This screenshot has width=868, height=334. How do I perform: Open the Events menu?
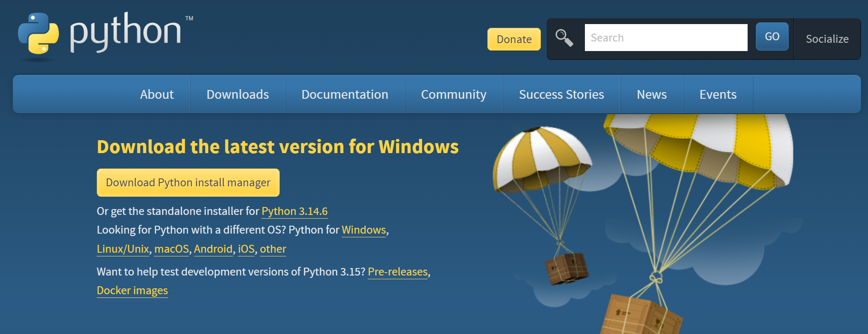coord(718,95)
